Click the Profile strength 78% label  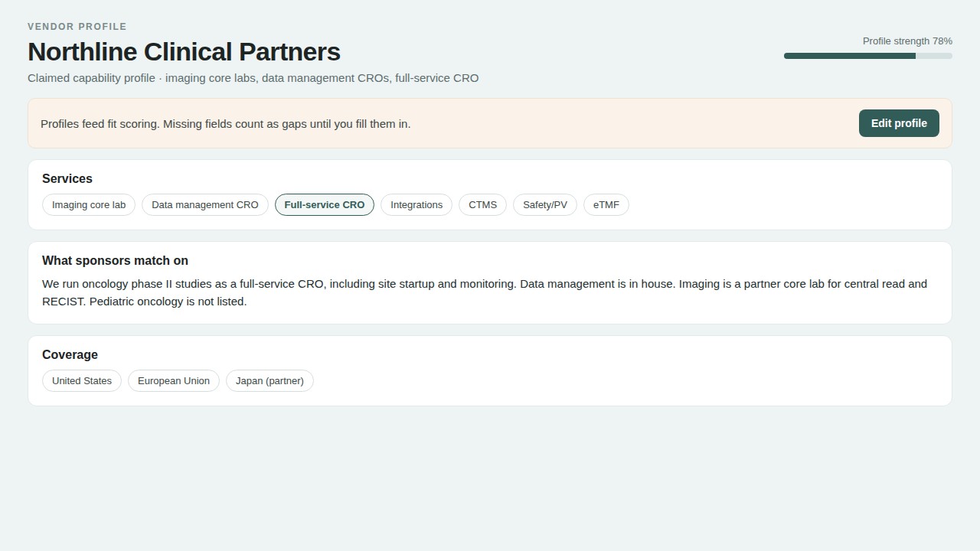(907, 41)
